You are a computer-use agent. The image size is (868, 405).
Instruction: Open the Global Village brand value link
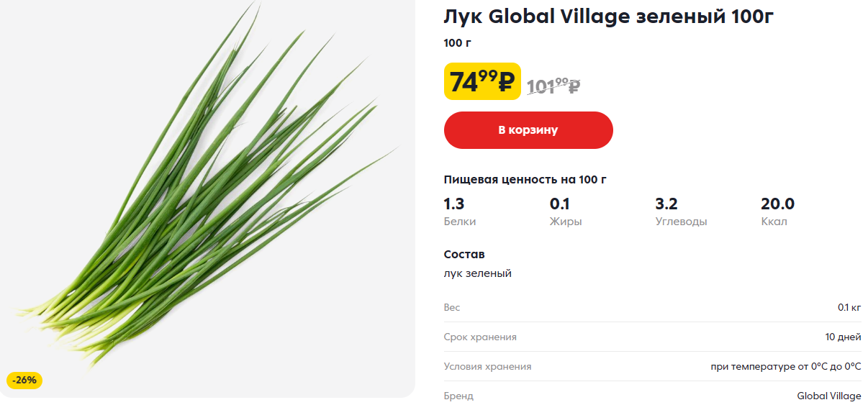click(829, 396)
